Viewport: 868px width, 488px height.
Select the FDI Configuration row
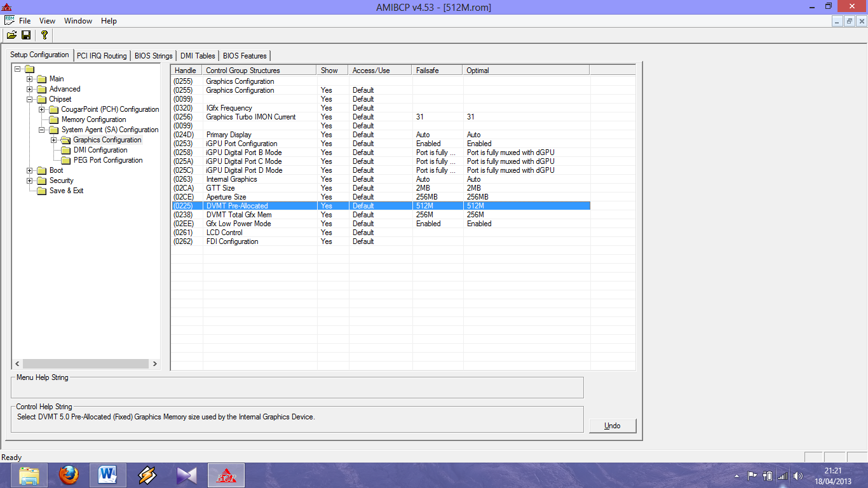[x=381, y=241]
